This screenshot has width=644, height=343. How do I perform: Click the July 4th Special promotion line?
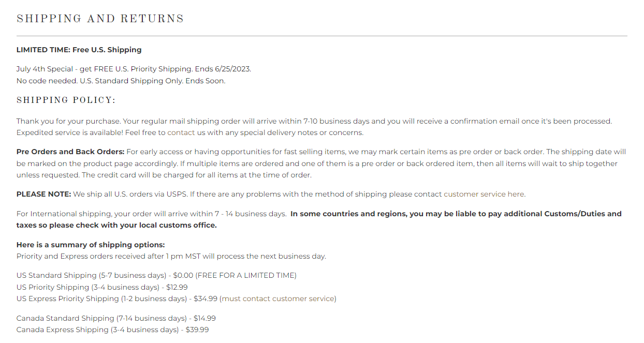pyautogui.click(x=134, y=69)
